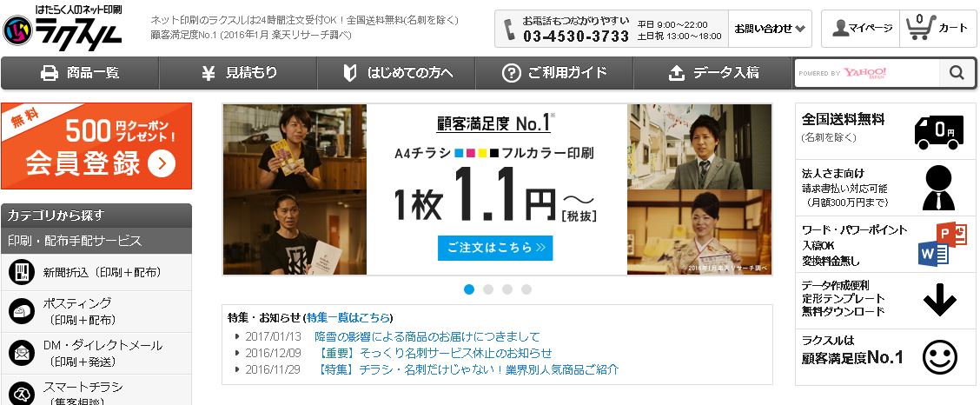This screenshot has height=405, width=980.
Task: Go to the データ入稿 menu item
Action: 712,73
